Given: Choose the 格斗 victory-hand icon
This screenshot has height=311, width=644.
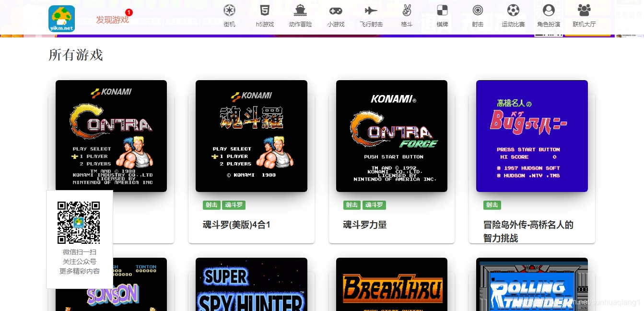Looking at the screenshot, I should tap(407, 10).
